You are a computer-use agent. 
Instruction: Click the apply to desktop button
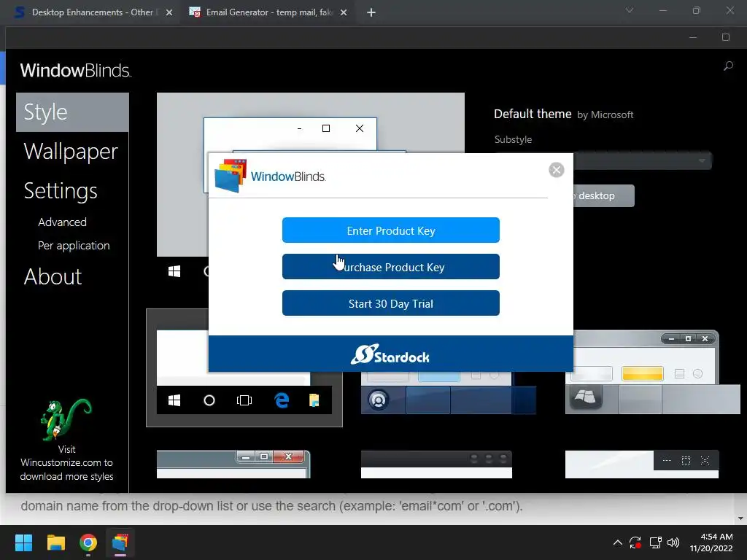point(603,195)
